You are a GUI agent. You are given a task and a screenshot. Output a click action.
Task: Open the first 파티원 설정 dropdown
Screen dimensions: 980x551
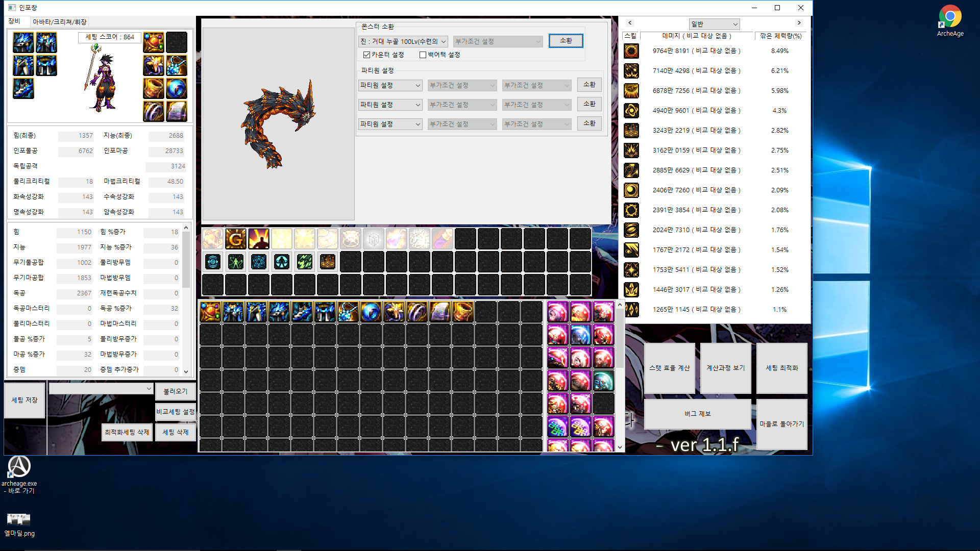pyautogui.click(x=390, y=86)
